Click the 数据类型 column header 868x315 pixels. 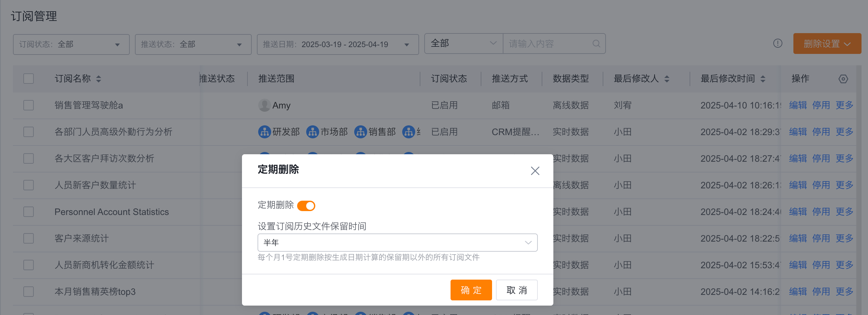571,79
